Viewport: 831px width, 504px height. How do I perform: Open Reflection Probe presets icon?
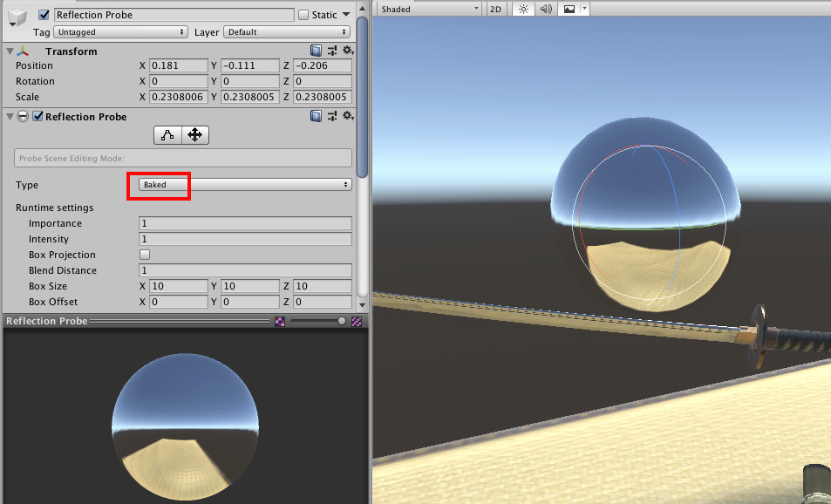click(x=332, y=116)
